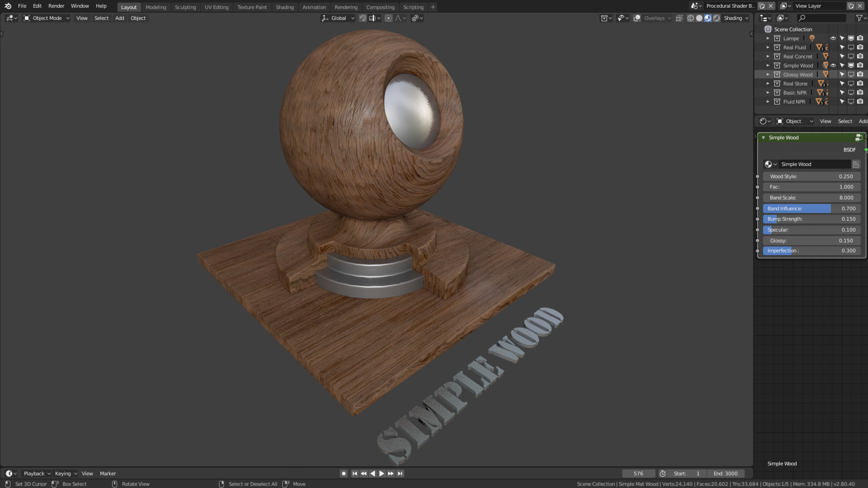The width and height of the screenshot is (868, 488).
Task: Click the snapping magnet icon in the header
Action: [x=363, y=18]
